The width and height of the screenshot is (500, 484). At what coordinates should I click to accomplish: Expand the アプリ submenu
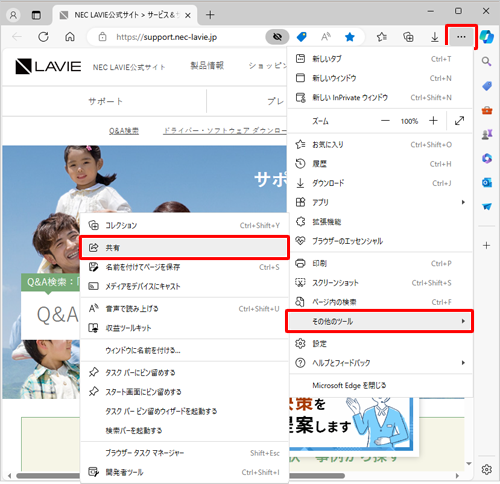click(380, 202)
